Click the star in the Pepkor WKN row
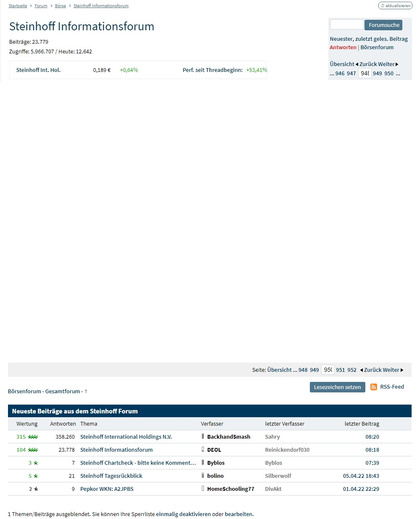 click(36, 489)
